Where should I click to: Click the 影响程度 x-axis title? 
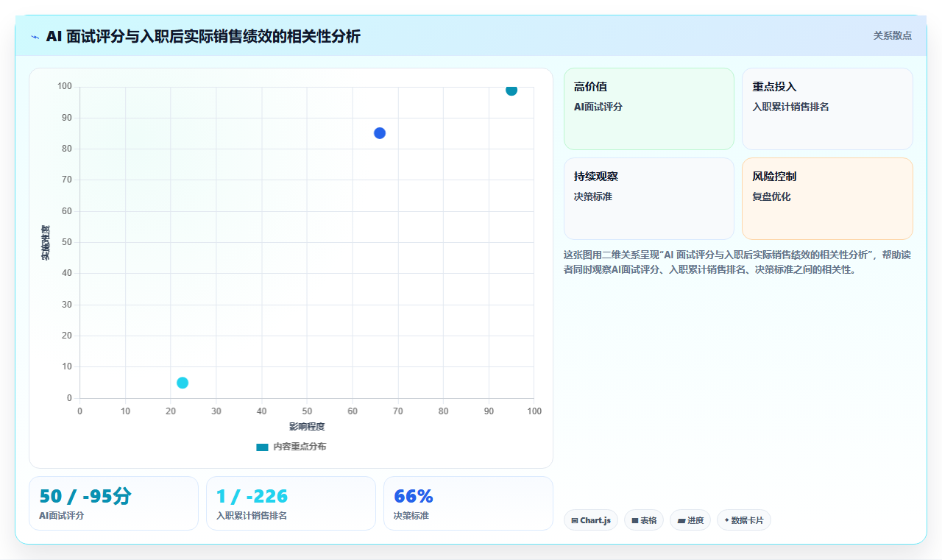tap(307, 426)
